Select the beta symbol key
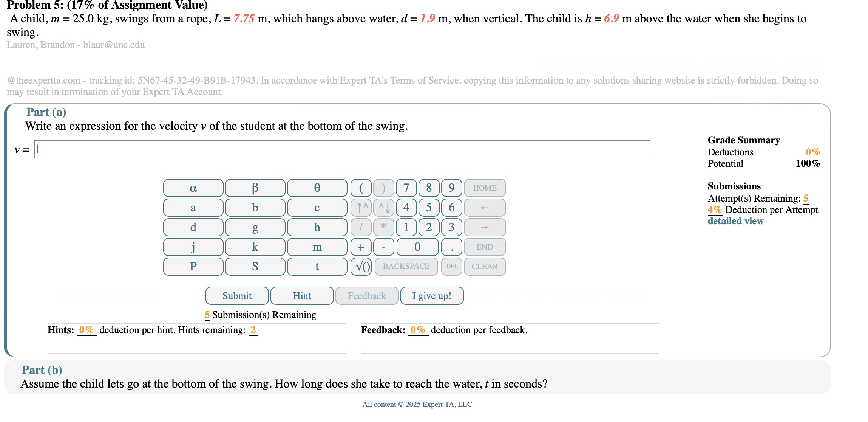 (255, 188)
